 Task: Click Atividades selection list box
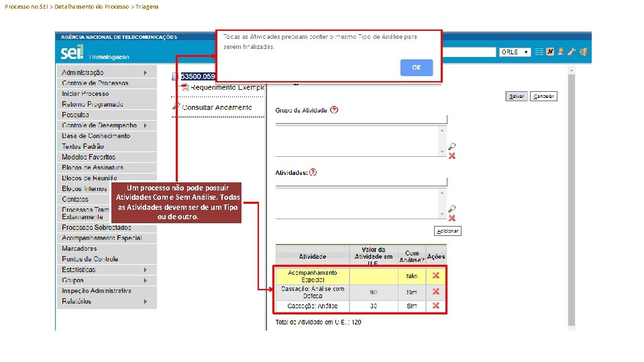(361, 204)
